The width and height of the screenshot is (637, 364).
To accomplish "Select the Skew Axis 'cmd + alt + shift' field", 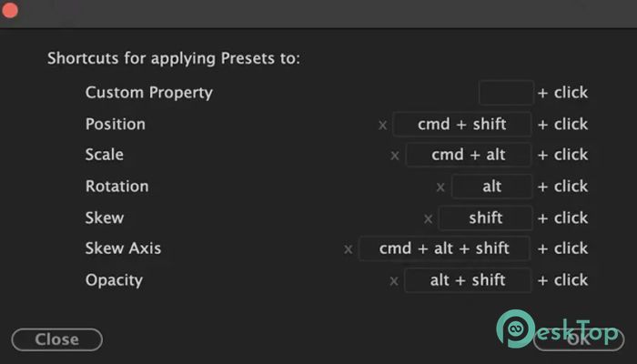I will 444,248.
